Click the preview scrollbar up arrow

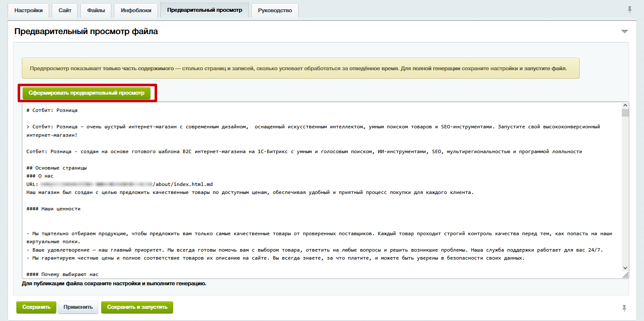[625, 105]
